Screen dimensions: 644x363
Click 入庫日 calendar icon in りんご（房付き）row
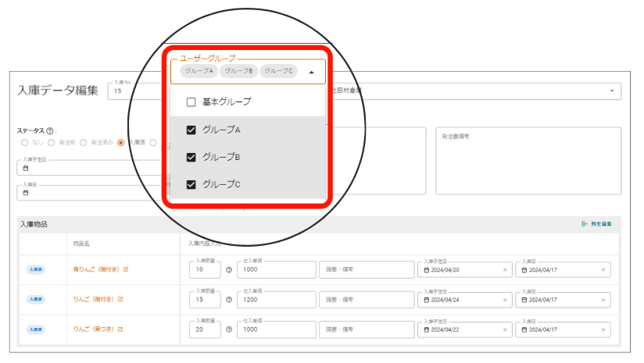tap(524, 300)
